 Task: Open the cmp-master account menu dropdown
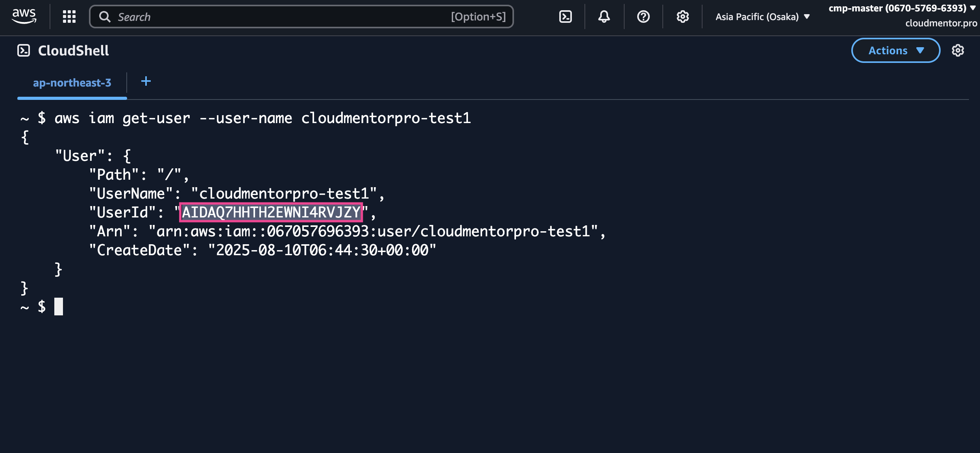(901, 8)
